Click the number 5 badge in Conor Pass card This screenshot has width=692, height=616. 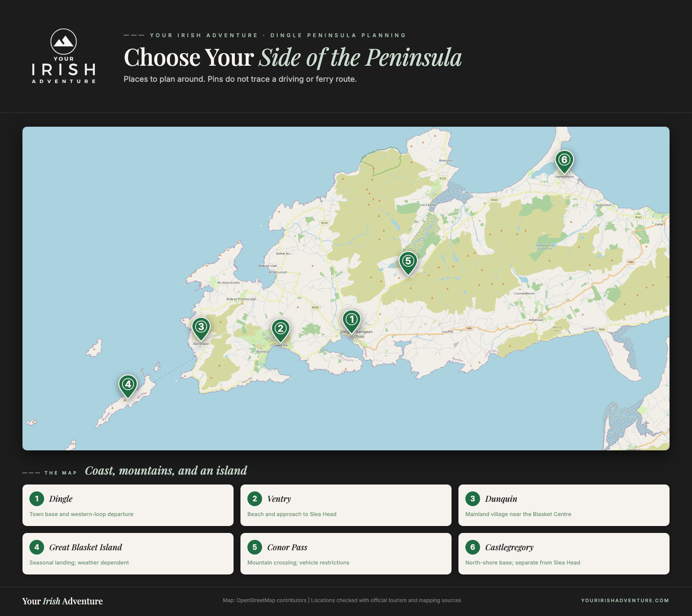(x=255, y=547)
